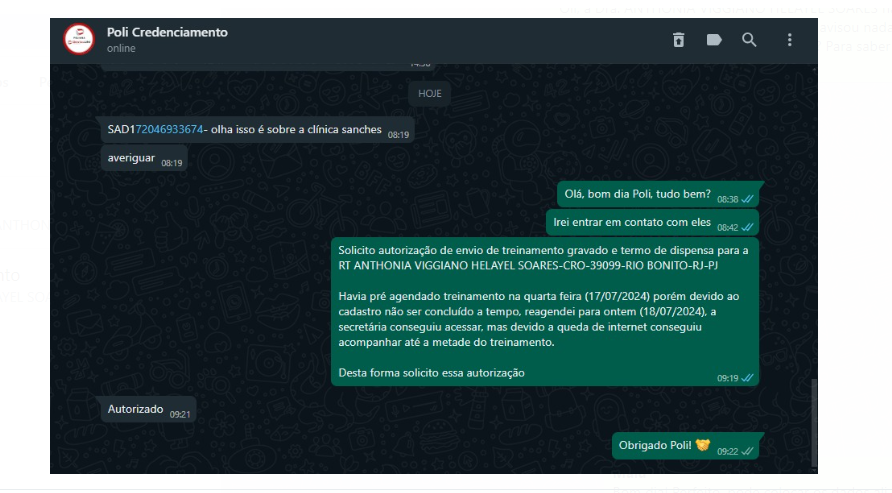The height and width of the screenshot is (493, 892).
Task: Click the 'online' status text
Action: coord(121,48)
